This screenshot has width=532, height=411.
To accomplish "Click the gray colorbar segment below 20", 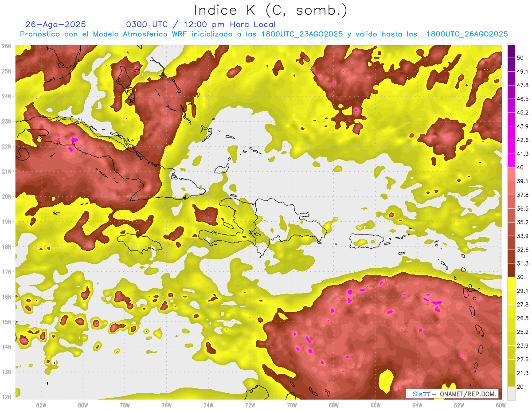I will [511, 393].
